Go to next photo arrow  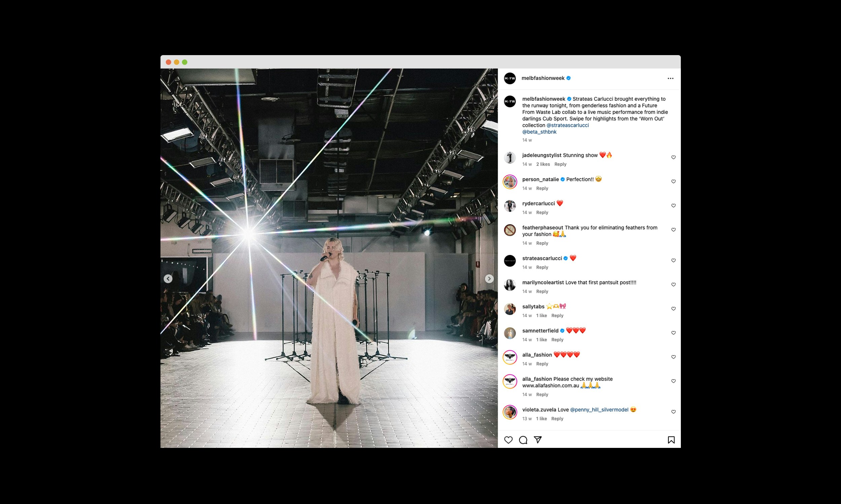(489, 279)
